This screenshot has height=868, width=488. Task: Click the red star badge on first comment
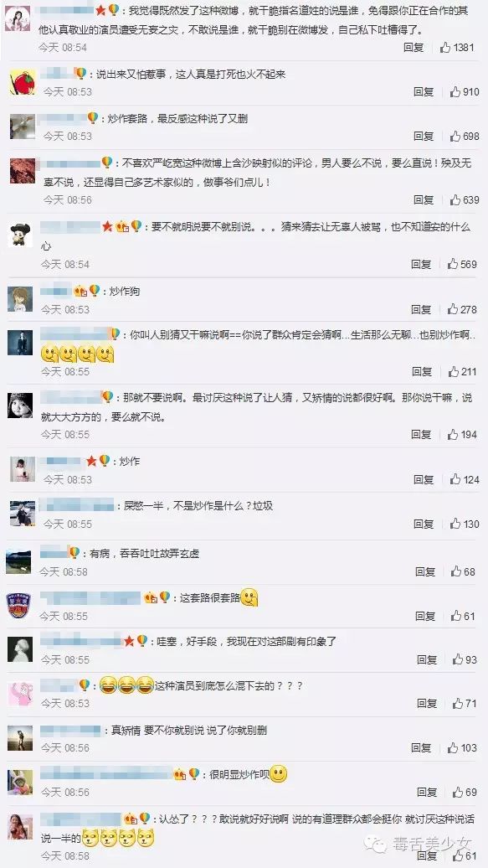point(100,10)
